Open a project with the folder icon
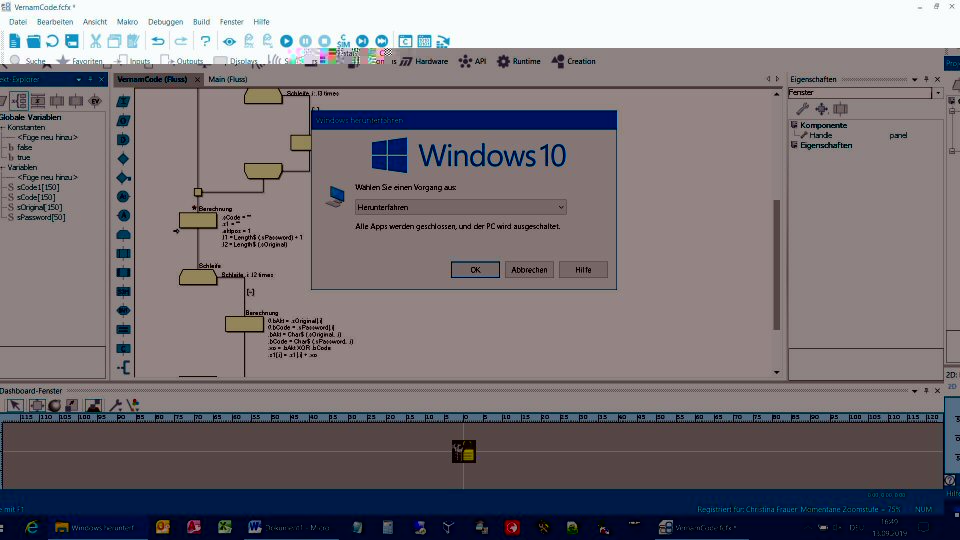Screen dimensions: 960x540 34,41
